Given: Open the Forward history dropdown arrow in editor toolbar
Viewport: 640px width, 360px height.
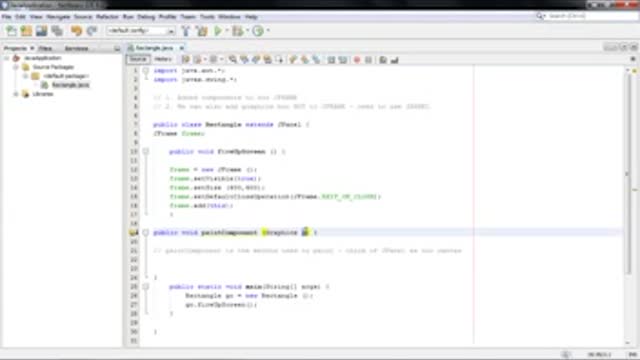Looking at the screenshot, I should (221, 60).
